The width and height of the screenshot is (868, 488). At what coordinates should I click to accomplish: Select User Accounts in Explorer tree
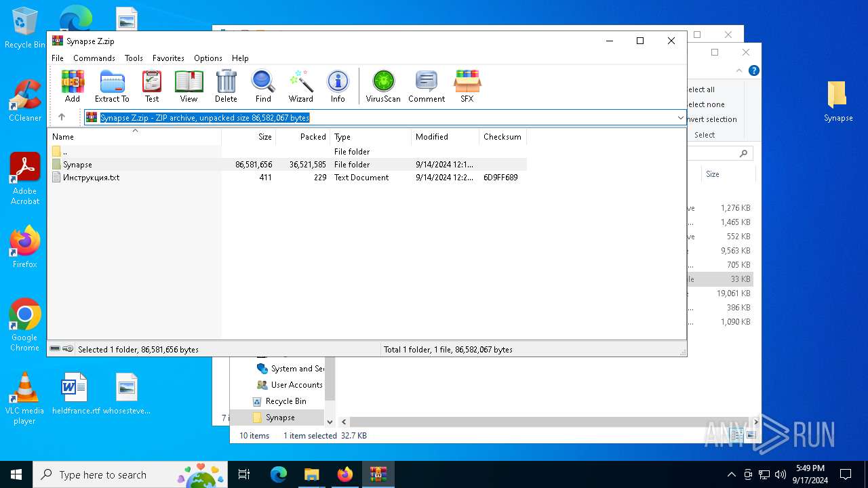point(290,385)
